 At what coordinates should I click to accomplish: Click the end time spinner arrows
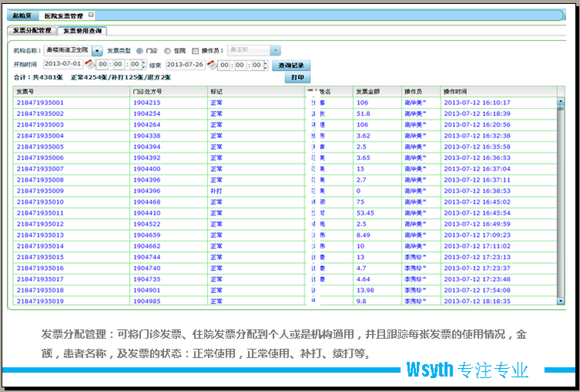[266, 65]
